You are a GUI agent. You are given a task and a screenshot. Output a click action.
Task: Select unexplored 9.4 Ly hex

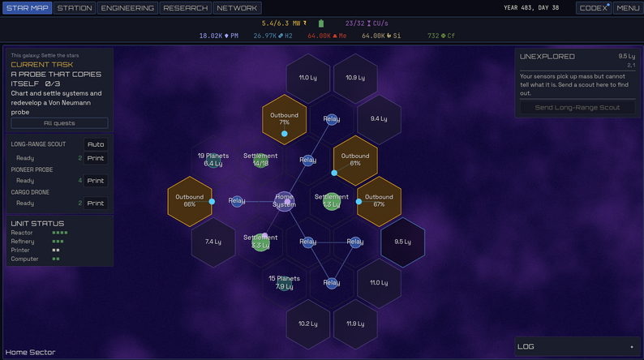coord(379,119)
